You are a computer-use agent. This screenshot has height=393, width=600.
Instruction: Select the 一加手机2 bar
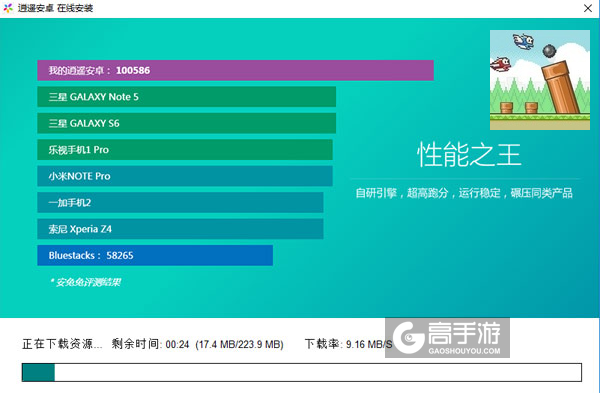[x=180, y=202]
